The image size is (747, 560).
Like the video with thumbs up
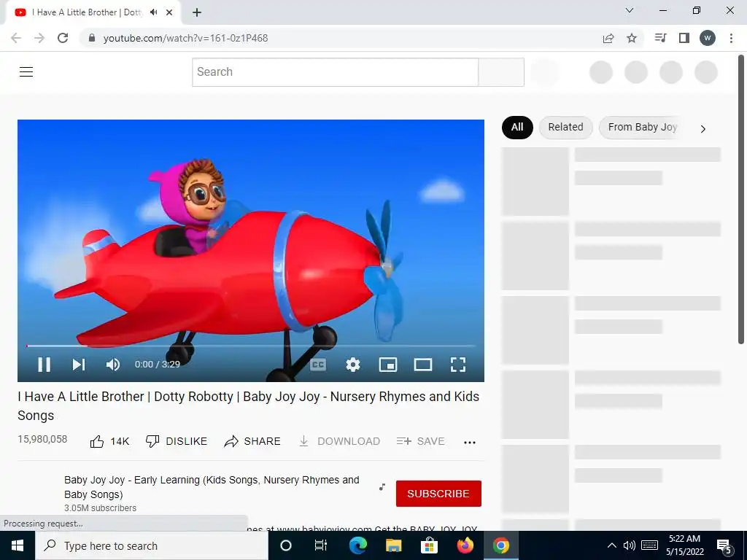[109, 441]
